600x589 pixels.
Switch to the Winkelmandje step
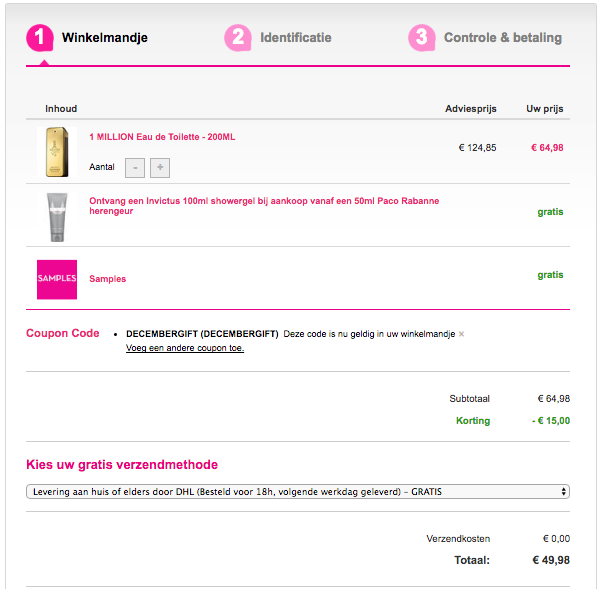coord(105,38)
